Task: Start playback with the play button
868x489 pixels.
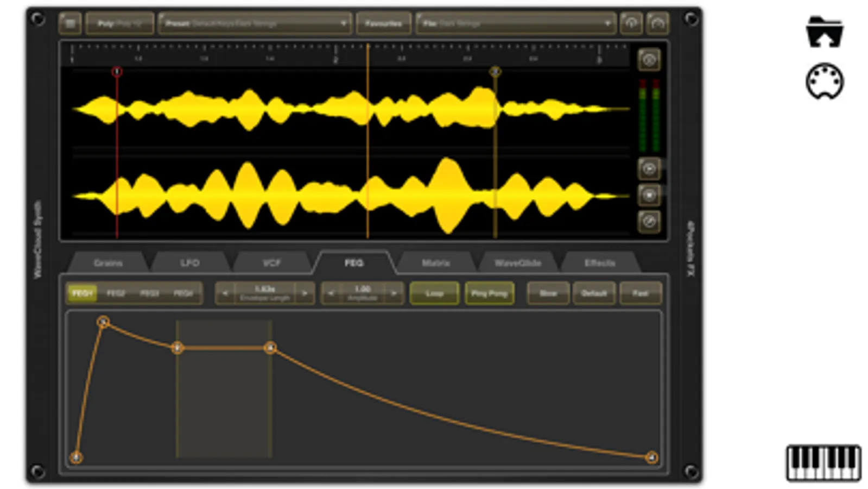Action: [649, 169]
